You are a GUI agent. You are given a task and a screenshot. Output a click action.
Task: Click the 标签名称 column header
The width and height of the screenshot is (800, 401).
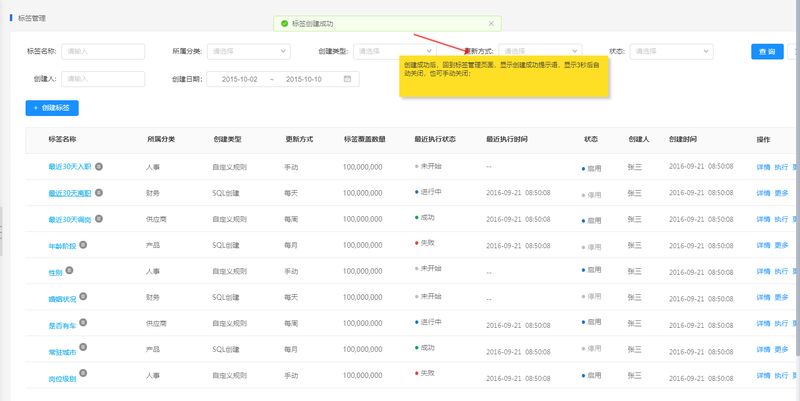point(62,139)
